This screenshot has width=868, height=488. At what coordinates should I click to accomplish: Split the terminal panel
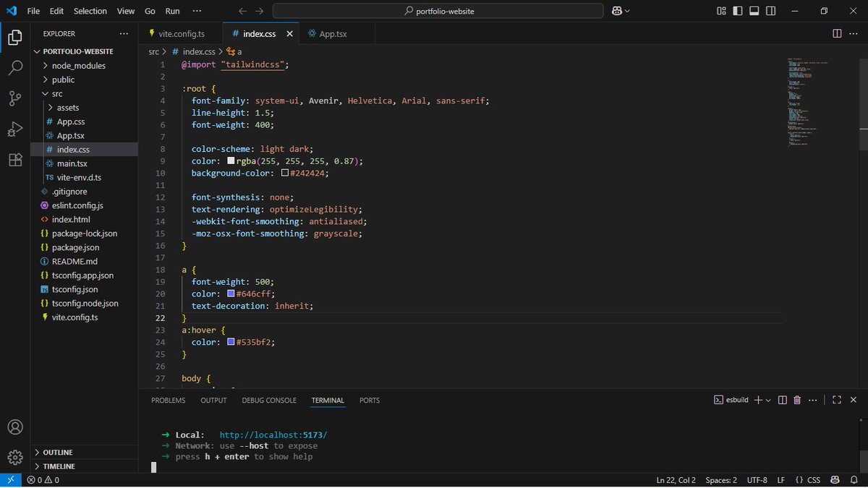click(782, 400)
